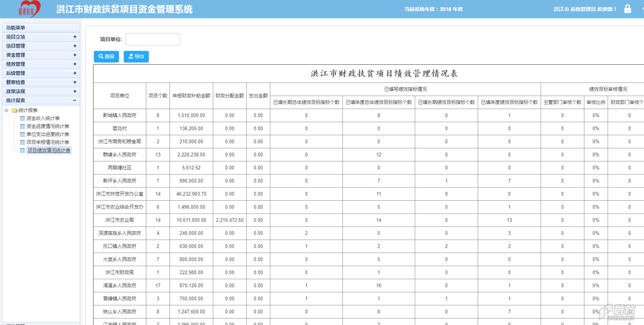Select the 功能菜单 header

41,28
